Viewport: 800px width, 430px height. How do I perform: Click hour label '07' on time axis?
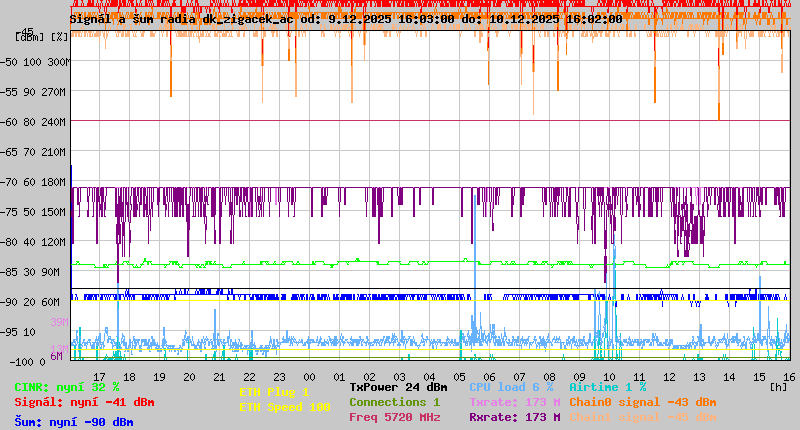(519, 377)
